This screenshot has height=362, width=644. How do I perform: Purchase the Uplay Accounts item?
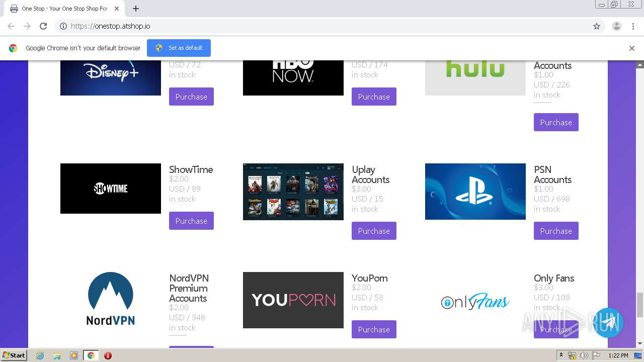tap(374, 231)
